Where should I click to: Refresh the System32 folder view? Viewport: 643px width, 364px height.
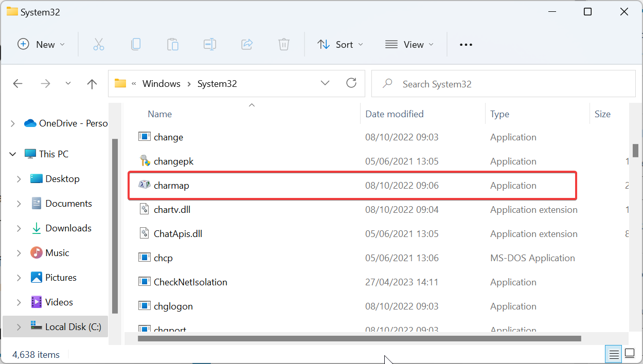351,83
